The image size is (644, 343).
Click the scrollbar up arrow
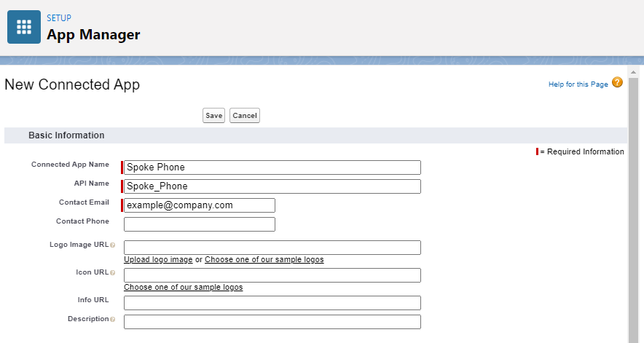click(633, 72)
